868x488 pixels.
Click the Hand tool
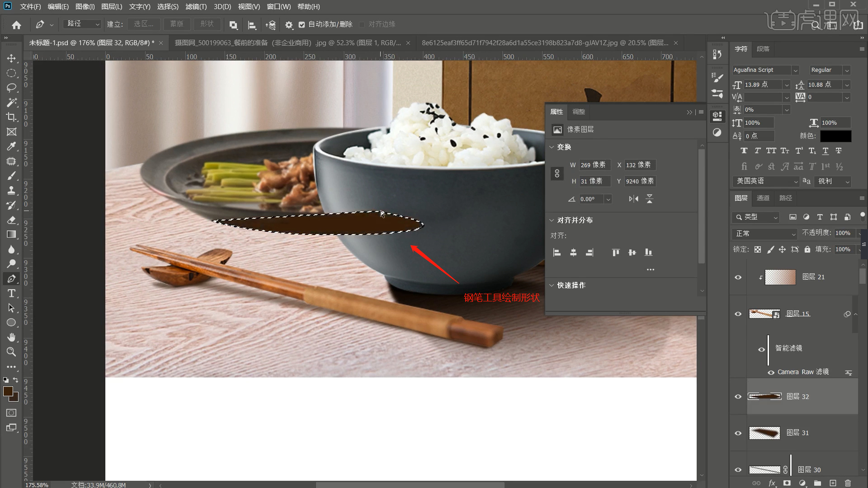11,337
